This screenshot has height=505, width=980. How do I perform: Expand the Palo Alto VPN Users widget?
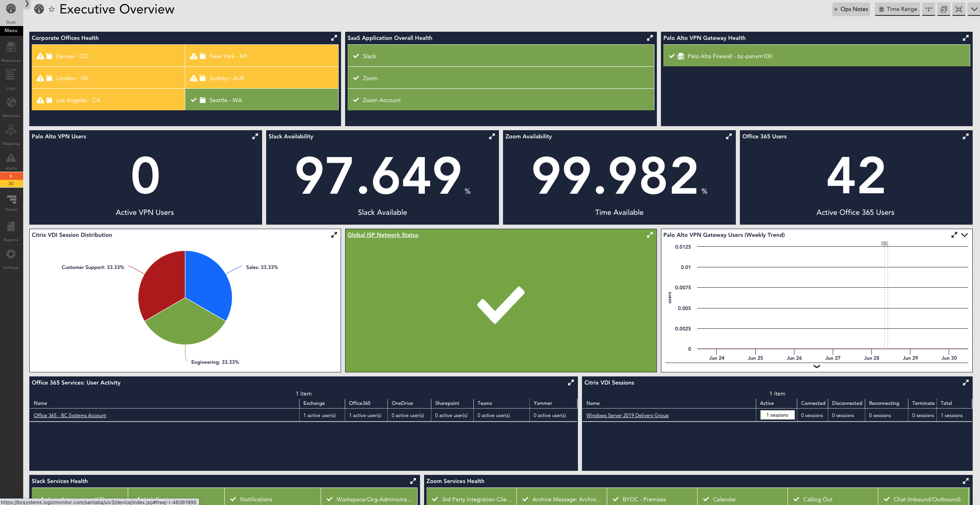(x=255, y=136)
